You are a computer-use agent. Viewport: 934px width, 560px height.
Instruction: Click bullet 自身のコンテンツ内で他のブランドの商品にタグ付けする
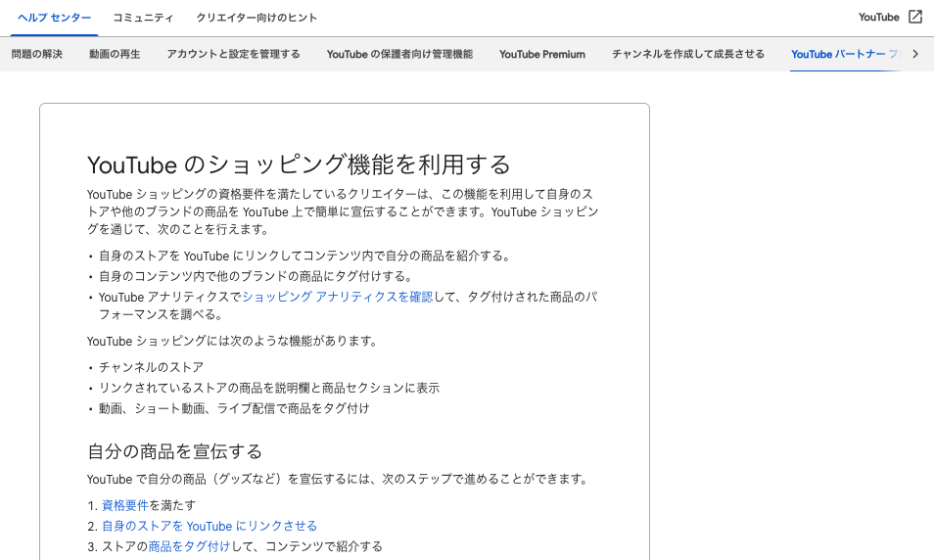pyautogui.click(x=257, y=276)
